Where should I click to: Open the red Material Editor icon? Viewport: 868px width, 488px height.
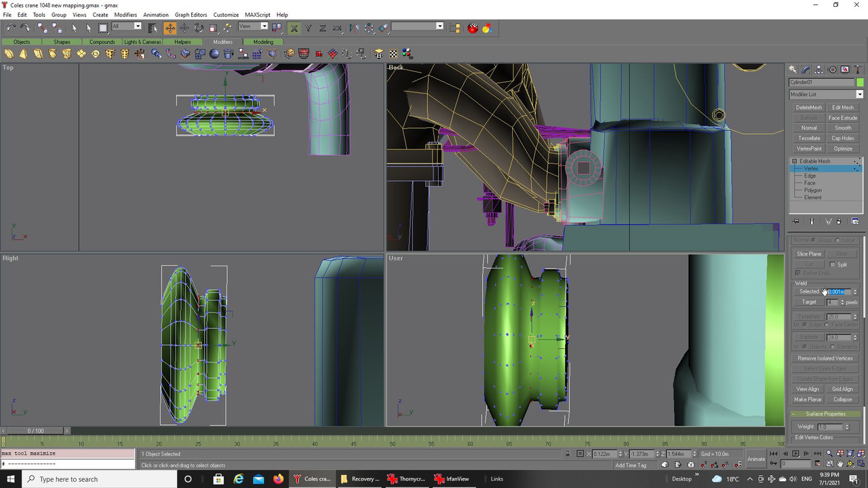(473, 28)
